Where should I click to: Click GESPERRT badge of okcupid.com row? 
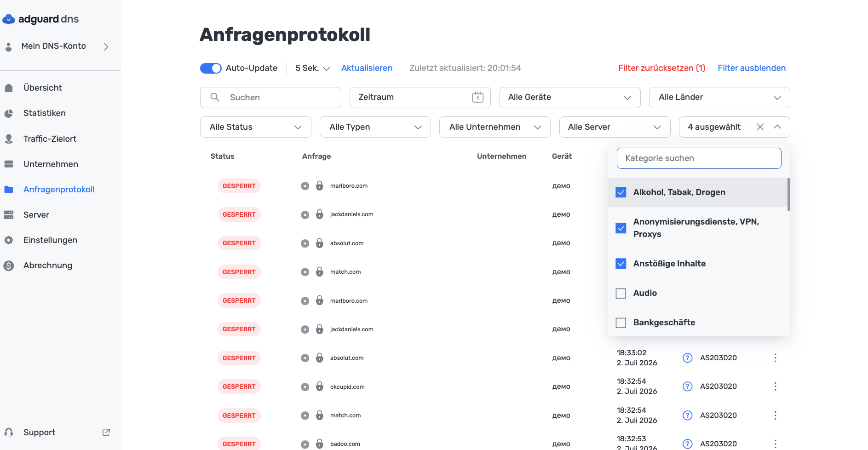click(x=239, y=387)
